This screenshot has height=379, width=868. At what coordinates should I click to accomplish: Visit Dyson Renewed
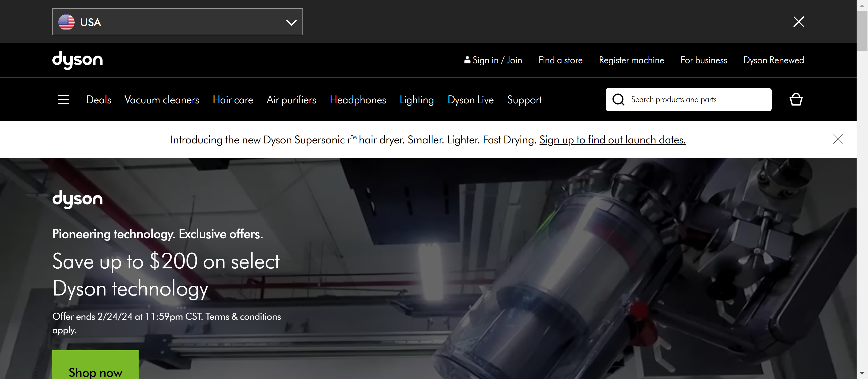(x=773, y=60)
